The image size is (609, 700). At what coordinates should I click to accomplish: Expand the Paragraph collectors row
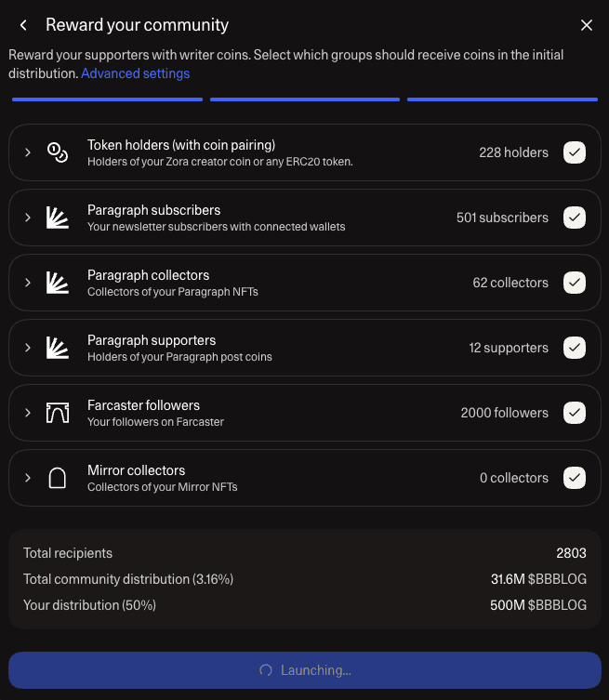tap(28, 283)
